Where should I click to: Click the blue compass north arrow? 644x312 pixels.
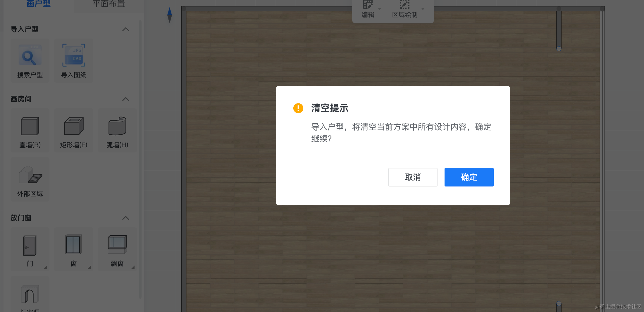tap(170, 15)
